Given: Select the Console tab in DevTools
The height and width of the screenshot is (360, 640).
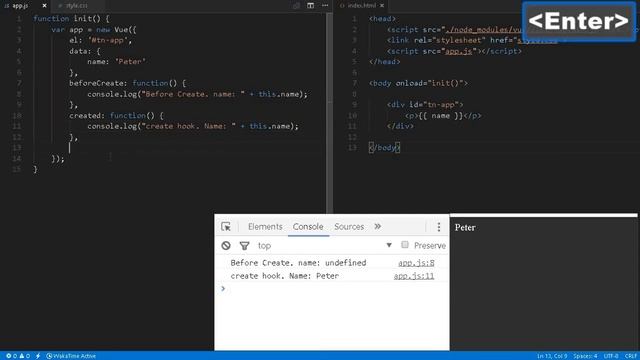Looking at the screenshot, I should coord(308,227).
